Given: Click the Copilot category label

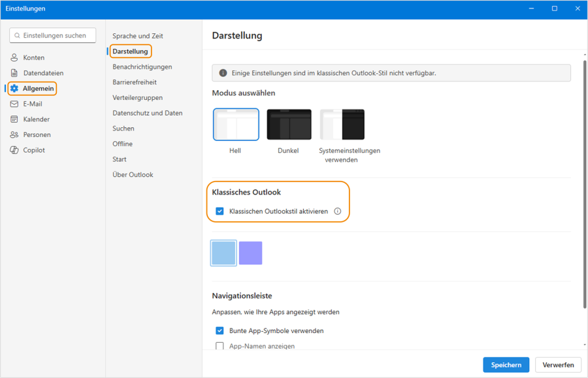Looking at the screenshot, I should (x=34, y=150).
